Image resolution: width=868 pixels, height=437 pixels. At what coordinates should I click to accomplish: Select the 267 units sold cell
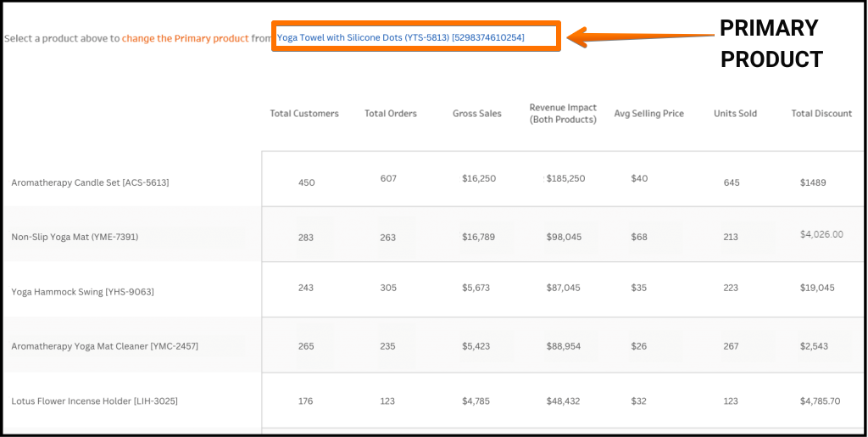point(731,345)
